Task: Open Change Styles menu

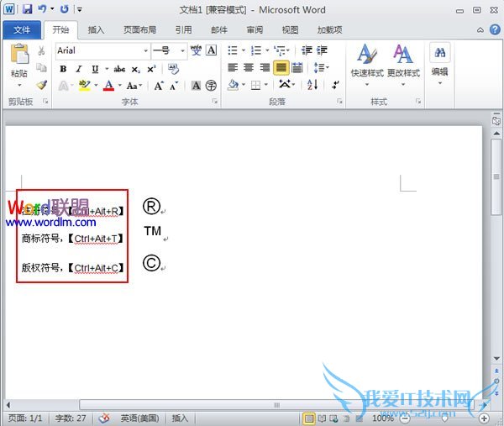Action: 403,66
